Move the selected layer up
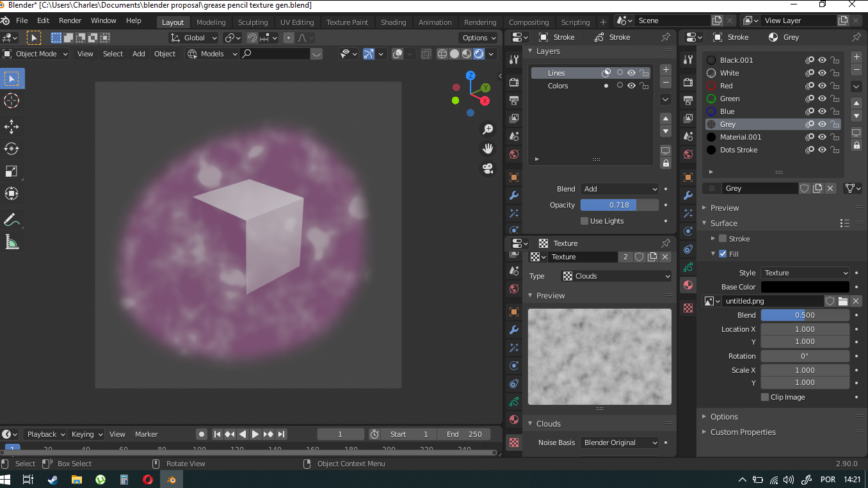The width and height of the screenshot is (868, 488). click(x=666, y=118)
